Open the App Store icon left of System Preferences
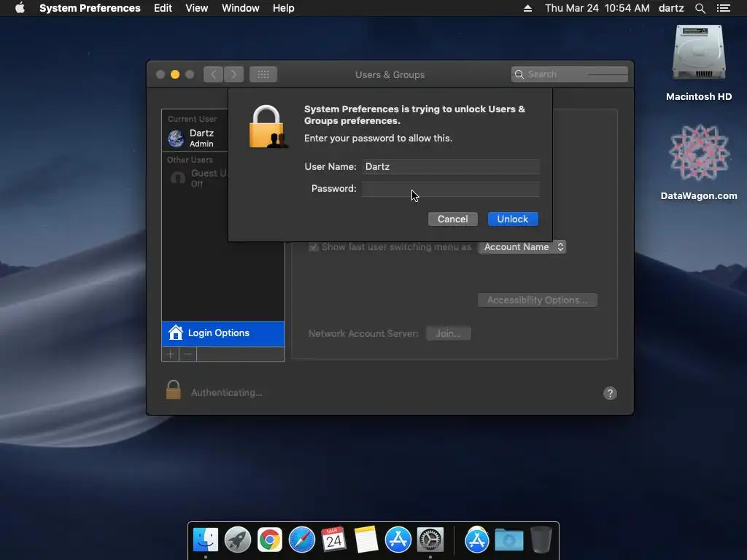This screenshot has height=560, width=747. tap(398, 540)
